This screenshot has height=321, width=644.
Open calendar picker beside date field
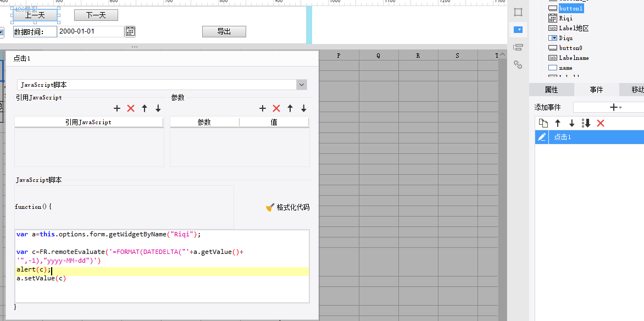[x=130, y=31]
